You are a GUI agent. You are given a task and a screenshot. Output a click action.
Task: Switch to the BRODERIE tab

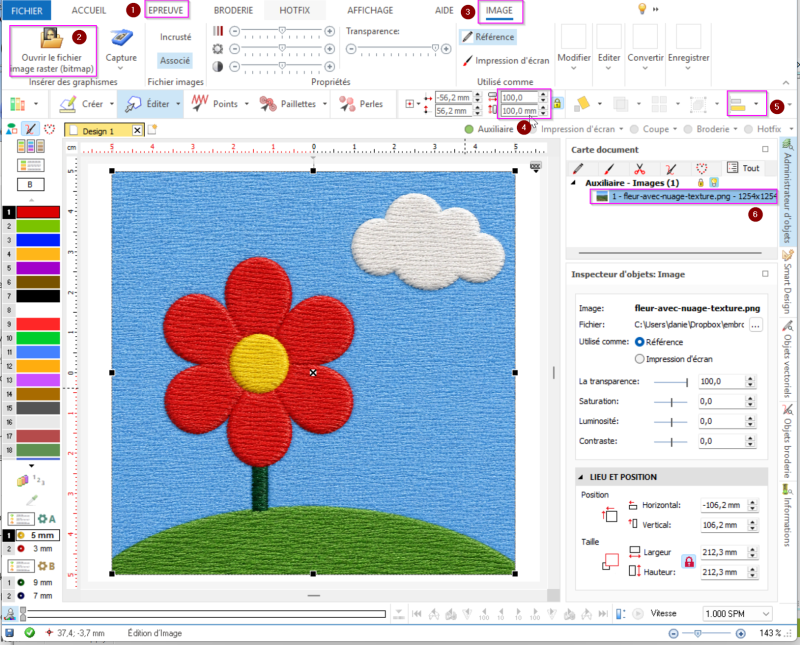(x=234, y=10)
